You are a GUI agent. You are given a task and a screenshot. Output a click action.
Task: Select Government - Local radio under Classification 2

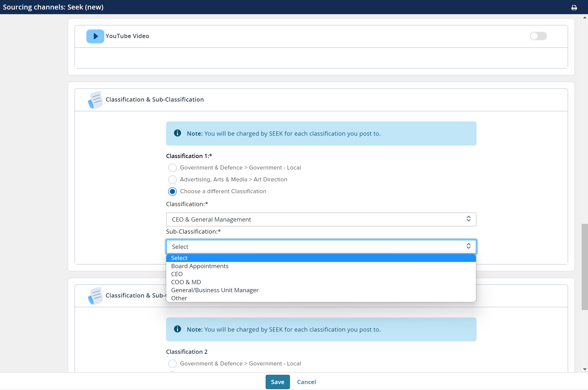[172, 364]
